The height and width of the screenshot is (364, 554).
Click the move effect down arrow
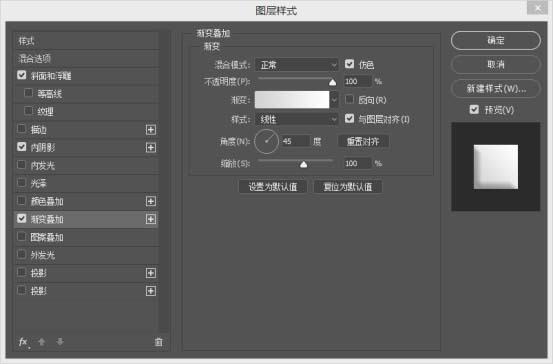60,342
